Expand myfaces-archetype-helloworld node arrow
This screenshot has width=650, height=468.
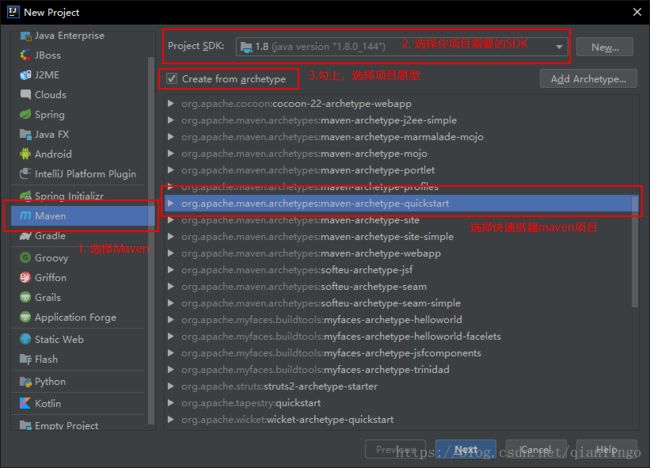click(170, 320)
